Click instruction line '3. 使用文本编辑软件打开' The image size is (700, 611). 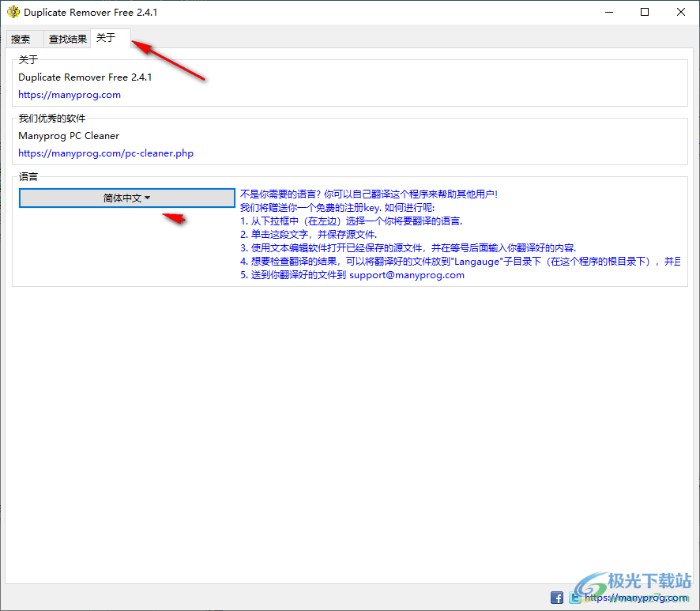408,248
